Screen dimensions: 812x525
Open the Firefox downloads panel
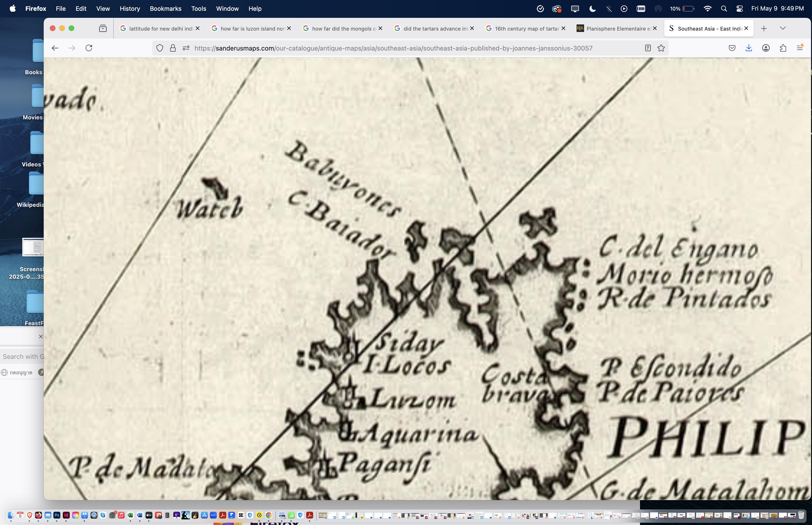(749, 48)
